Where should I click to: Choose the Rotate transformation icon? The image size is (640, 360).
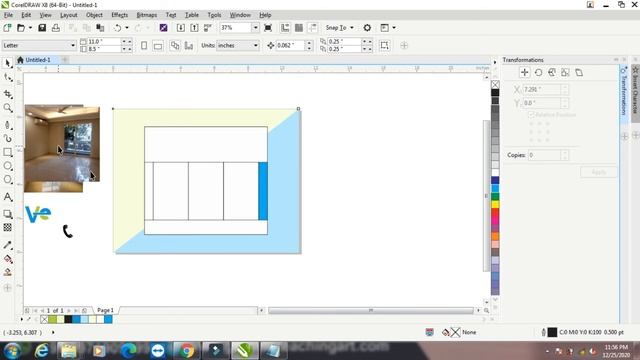(538, 73)
